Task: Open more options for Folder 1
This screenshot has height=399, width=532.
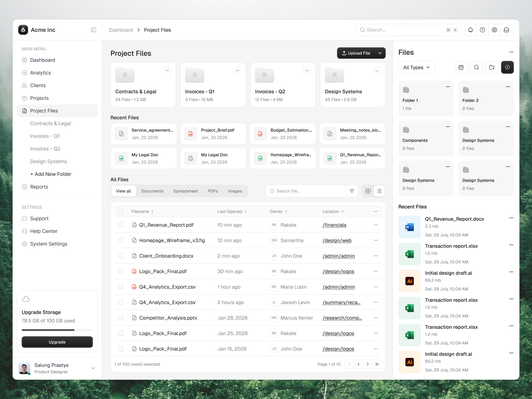Action: (448, 87)
